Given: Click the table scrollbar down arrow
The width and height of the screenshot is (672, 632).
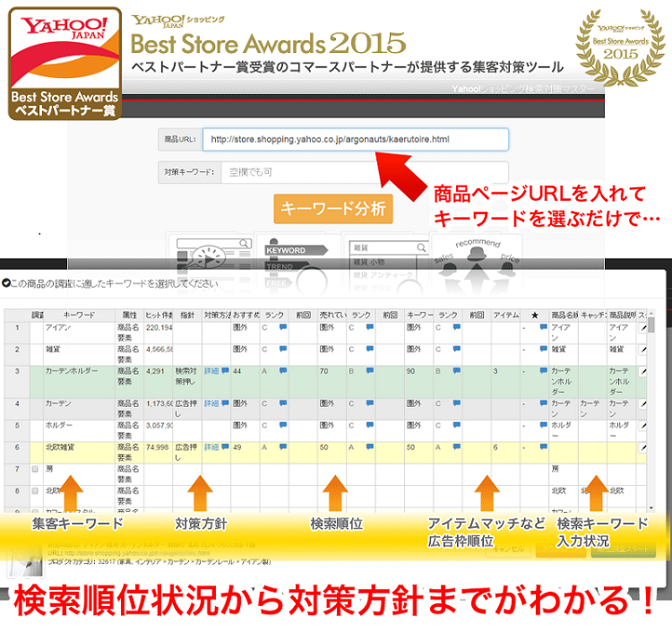Looking at the screenshot, I should tap(651, 507).
